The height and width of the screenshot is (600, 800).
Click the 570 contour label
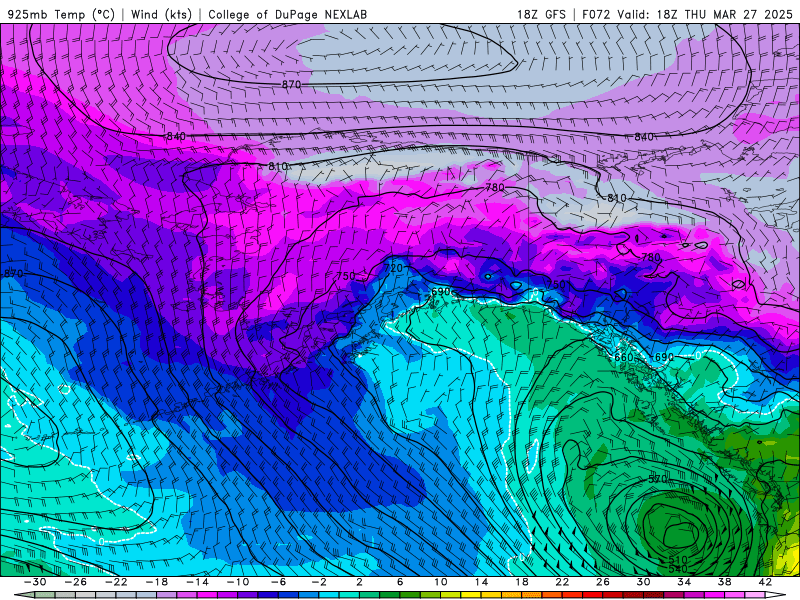[658, 479]
